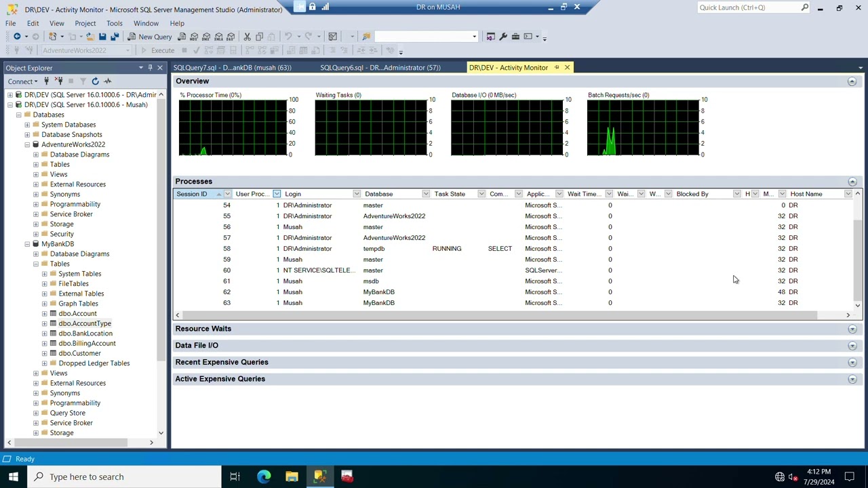Switch to SQLQuery7.sql tab
The width and height of the screenshot is (868, 488).
(x=232, y=68)
